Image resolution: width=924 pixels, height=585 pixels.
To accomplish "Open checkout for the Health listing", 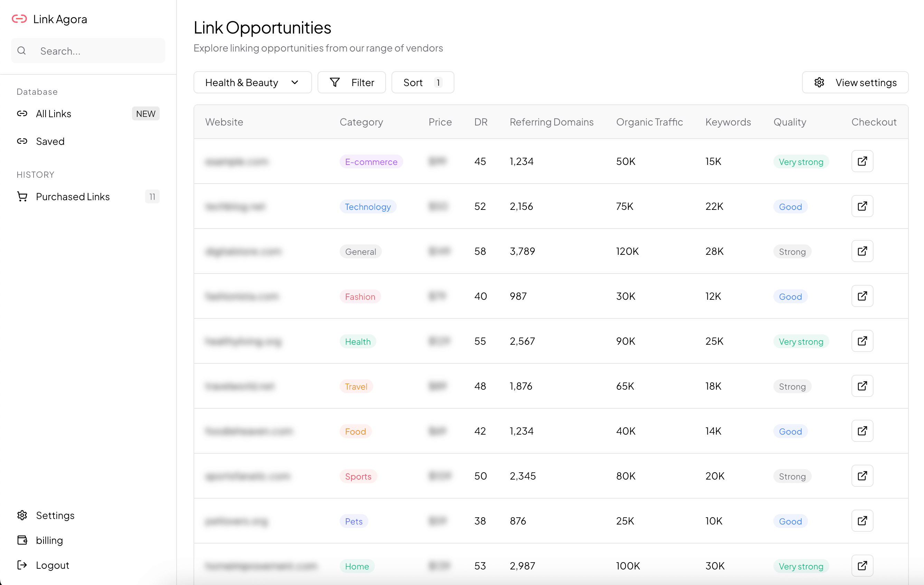I will [862, 341].
